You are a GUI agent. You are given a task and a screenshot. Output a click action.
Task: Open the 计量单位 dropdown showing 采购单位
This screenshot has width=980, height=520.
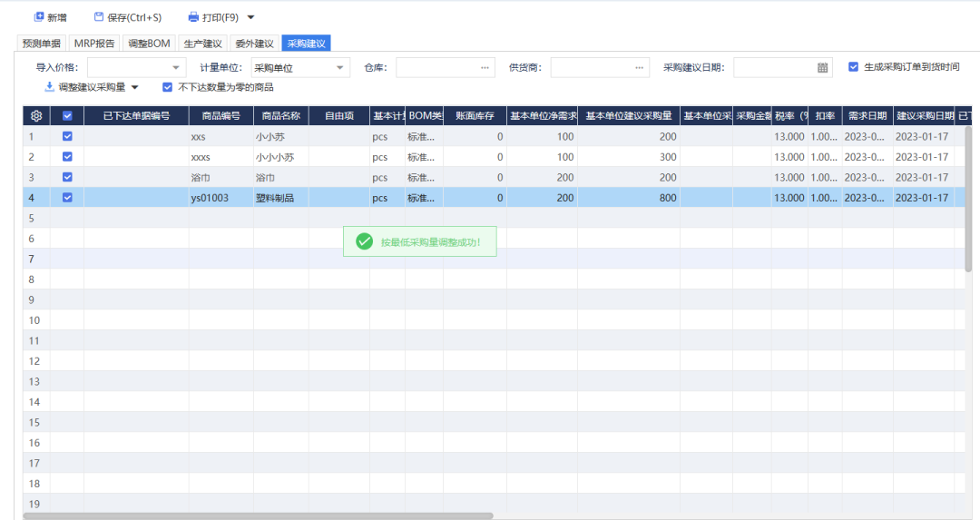340,67
